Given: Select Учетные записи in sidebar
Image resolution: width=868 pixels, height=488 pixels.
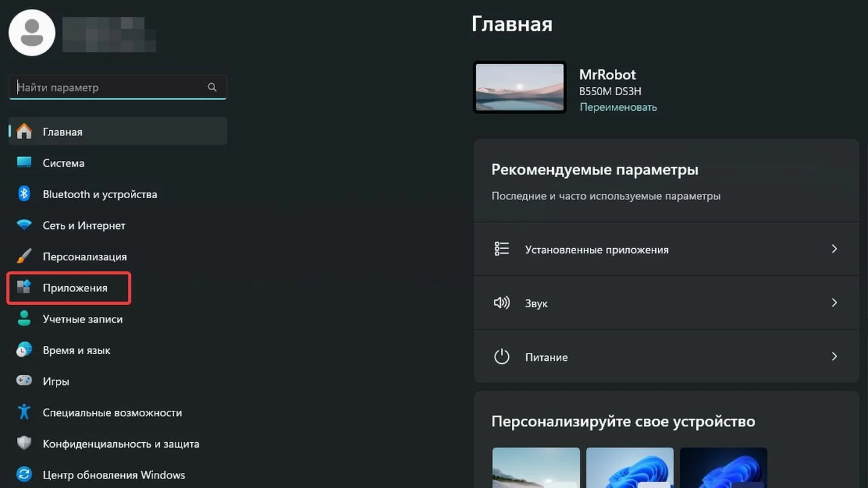Looking at the screenshot, I should pyautogui.click(x=118, y=319).
